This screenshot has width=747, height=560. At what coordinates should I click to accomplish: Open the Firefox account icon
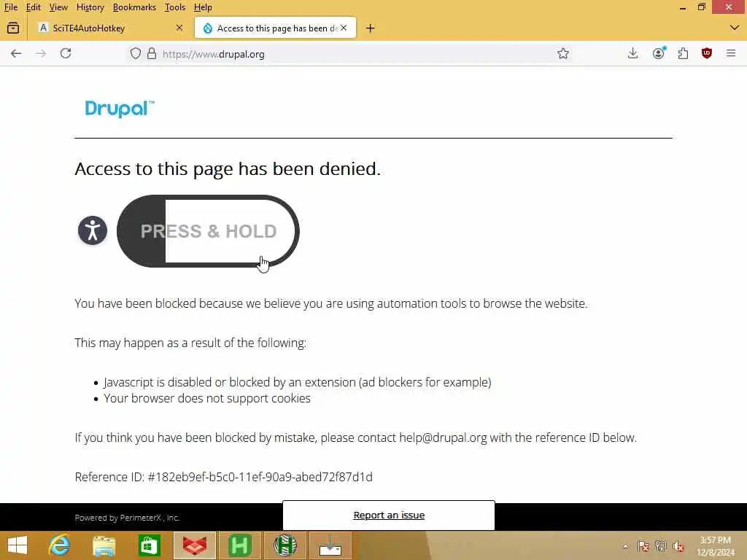(659, 53)
